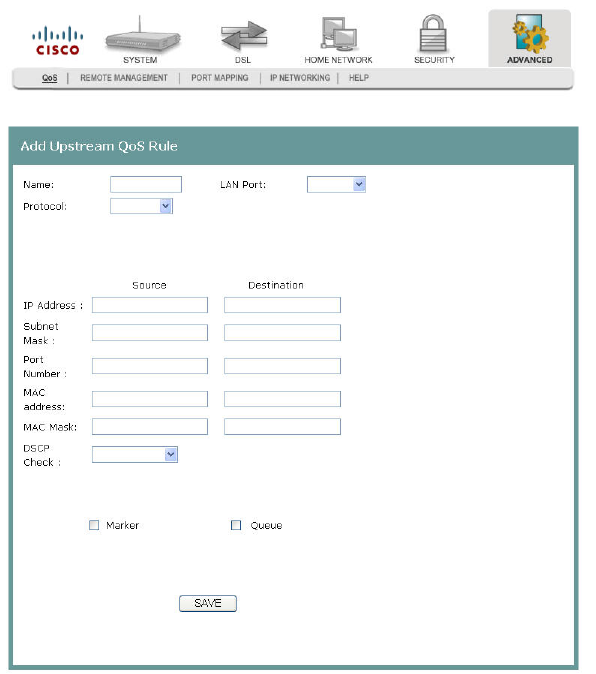Go to the Port Mapping tab
The height and width of the screenshot is (674, 596).
coord(220,78)
